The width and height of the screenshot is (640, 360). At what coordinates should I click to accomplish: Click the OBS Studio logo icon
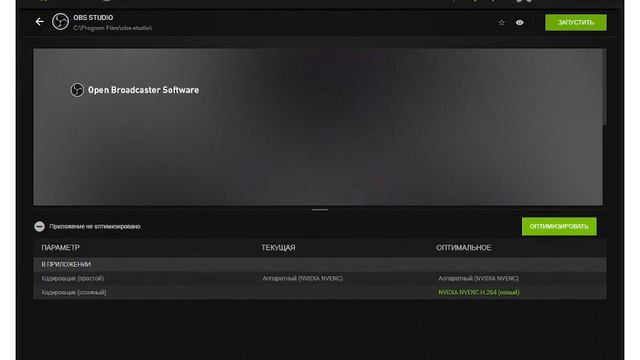pyautogui.click(x=60, y=22)
